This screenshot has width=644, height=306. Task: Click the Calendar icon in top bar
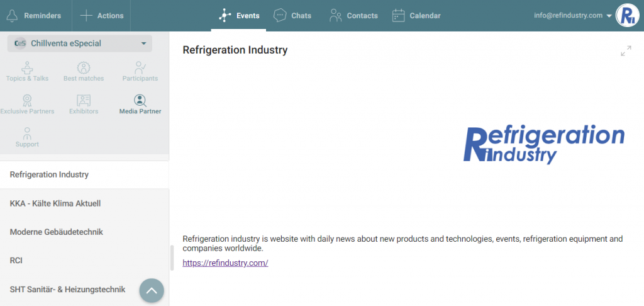coord(398,16)
